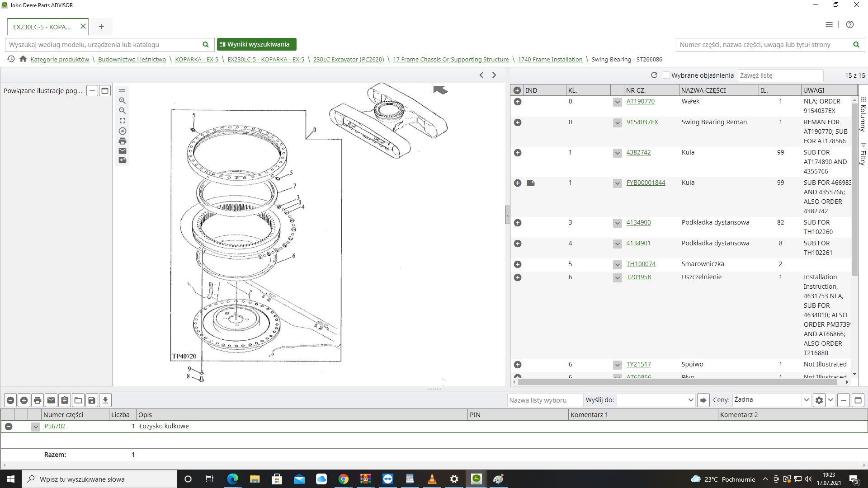Add part TH100074 to pick list
Viewport: 868px width, 488px height.
pos(518,264)
